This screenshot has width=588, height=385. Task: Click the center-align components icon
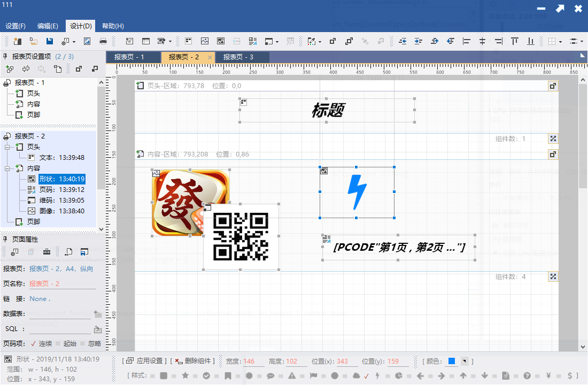[x=482, y=41]
